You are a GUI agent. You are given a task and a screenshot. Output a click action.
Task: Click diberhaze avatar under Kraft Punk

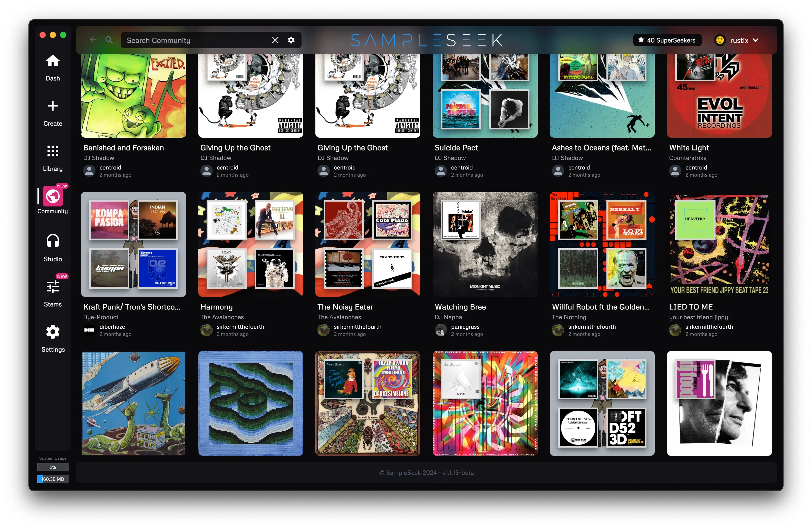[89, 330]
